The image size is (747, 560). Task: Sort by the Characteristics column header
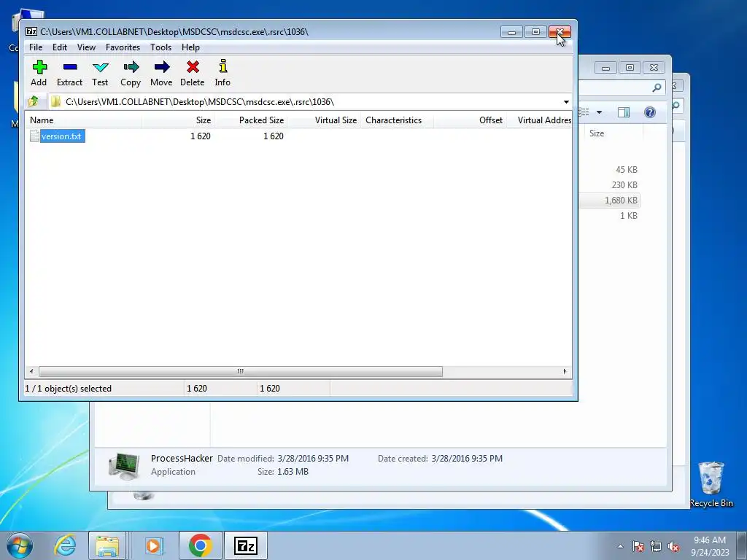coord(397,120)
